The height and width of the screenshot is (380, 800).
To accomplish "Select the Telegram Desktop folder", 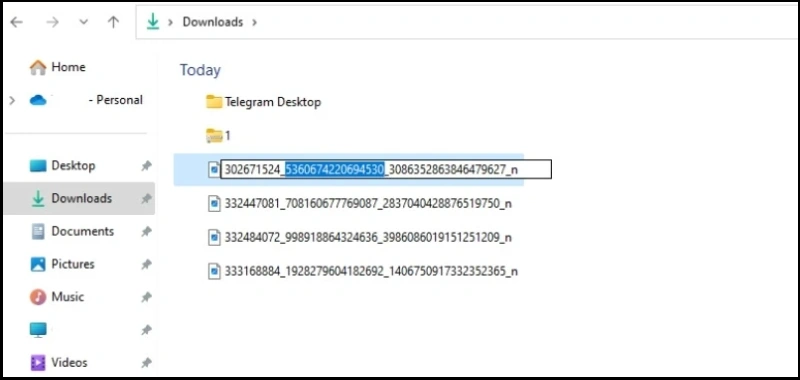I will coord(263,102).
